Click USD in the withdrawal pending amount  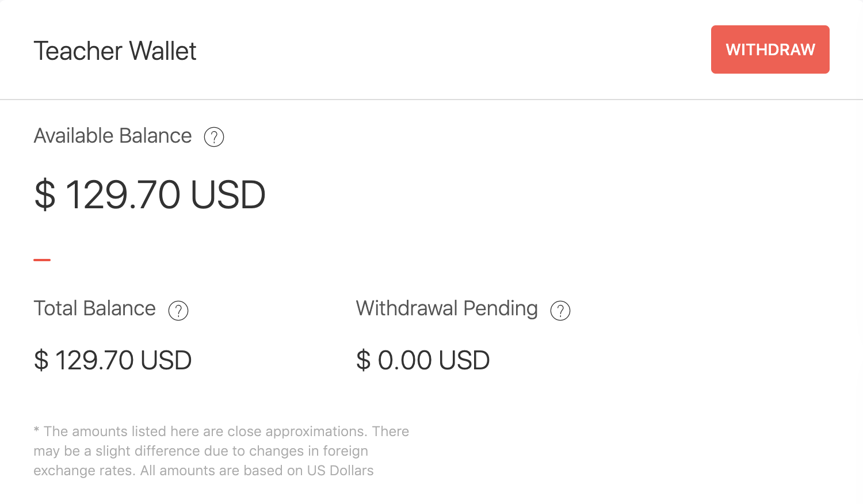(464, 360)
